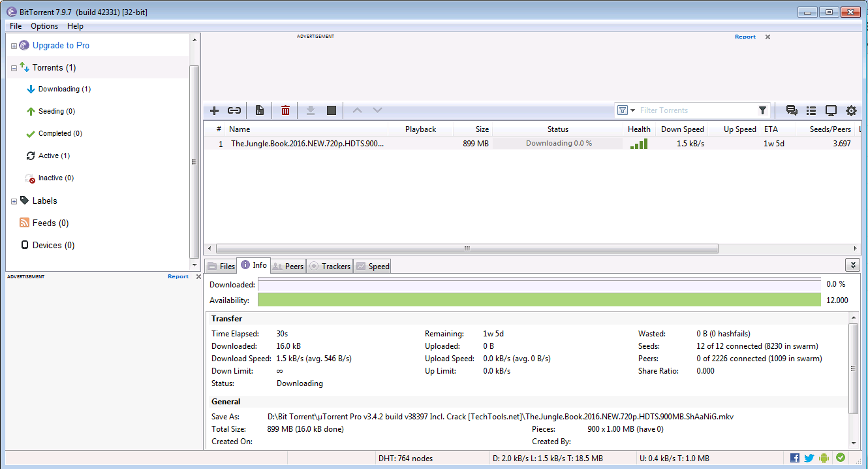Click the Downloading 0.0 % progress bar
The image size is (868, 469).
pos(558,144)
